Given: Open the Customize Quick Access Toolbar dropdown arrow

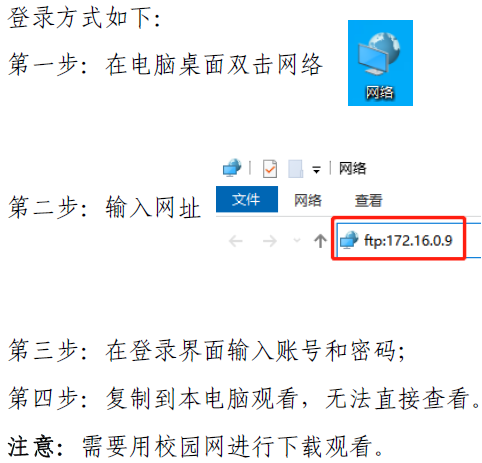Looking at the screenshot, I should (x=316, y=170).
